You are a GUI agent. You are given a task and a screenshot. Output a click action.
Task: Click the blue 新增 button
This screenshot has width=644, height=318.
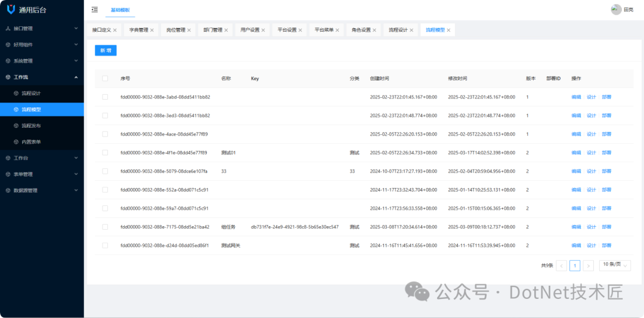106,51
